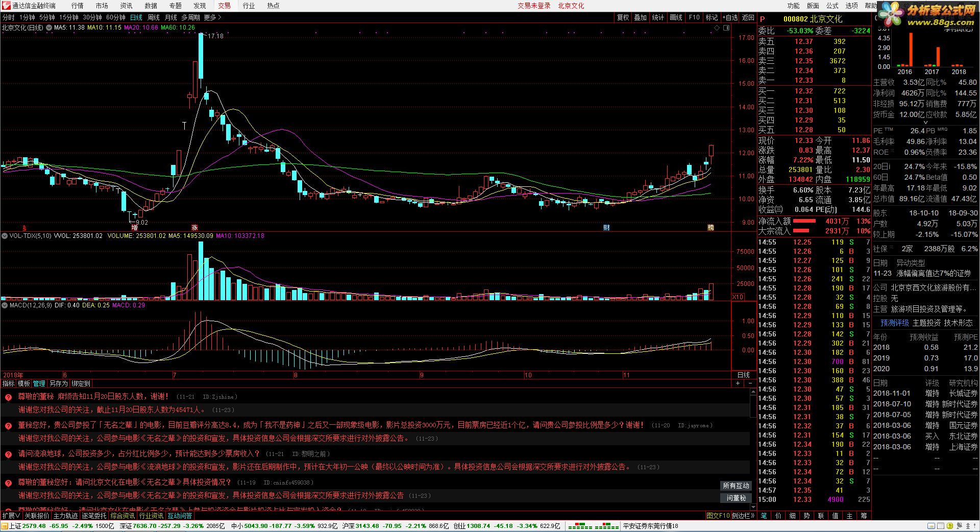Viewport: 980px width, 532px height.
Task: Open the 交易 menu
Action: tap(225, 6)
